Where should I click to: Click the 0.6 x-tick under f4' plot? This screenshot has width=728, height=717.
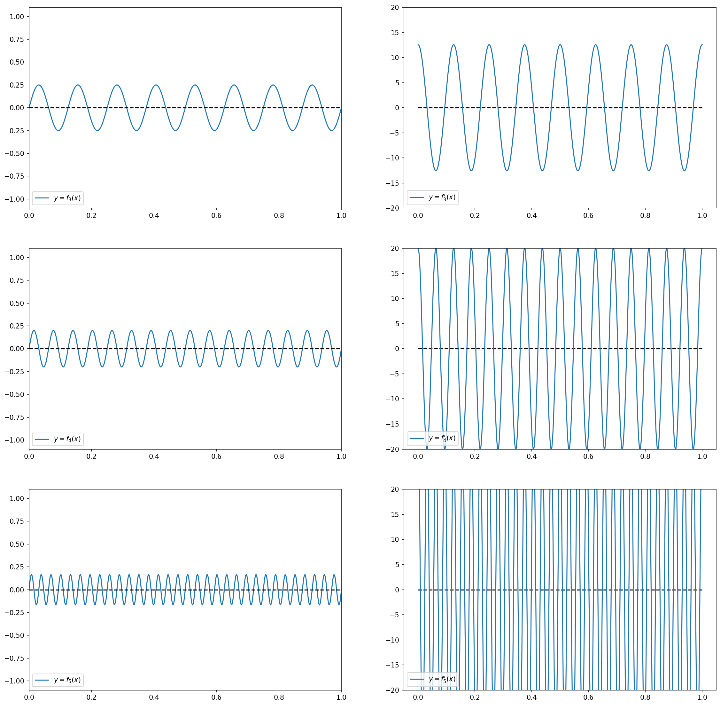coord(588,456)
